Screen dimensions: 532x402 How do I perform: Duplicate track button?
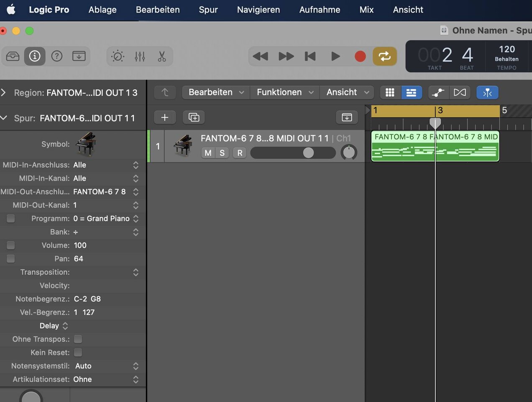click(194, 117)
